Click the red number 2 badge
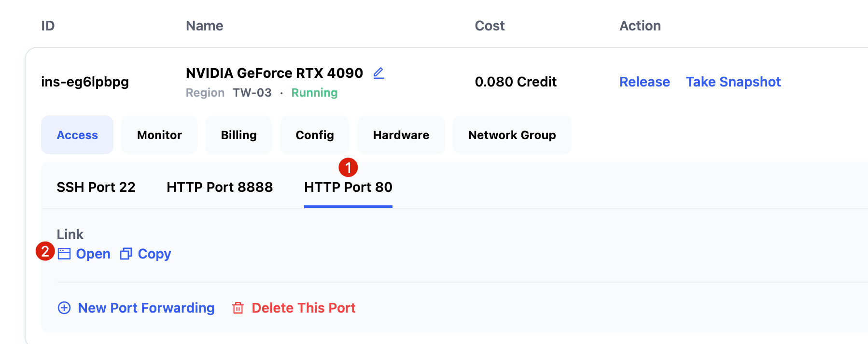 click(x=45, y=251)
